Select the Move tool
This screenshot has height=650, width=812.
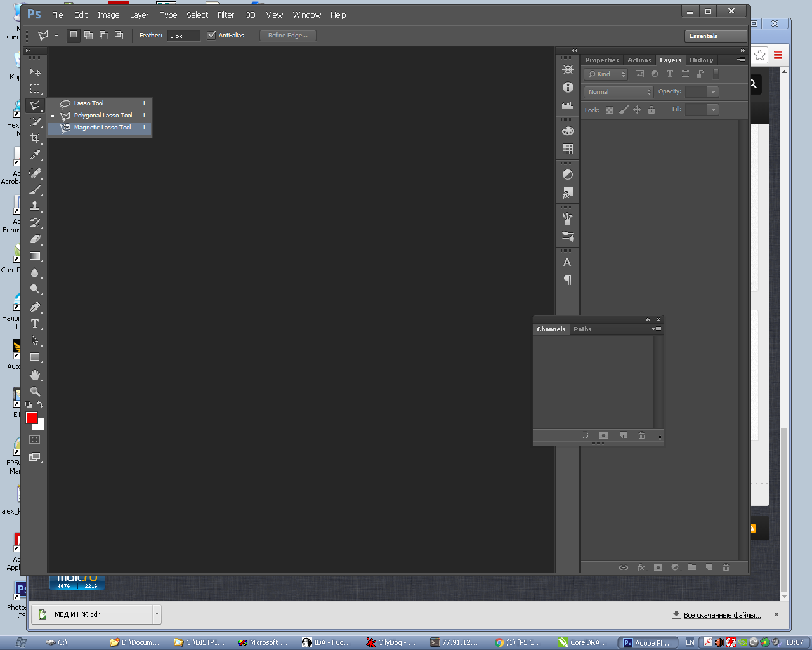(x=35, y=72)
